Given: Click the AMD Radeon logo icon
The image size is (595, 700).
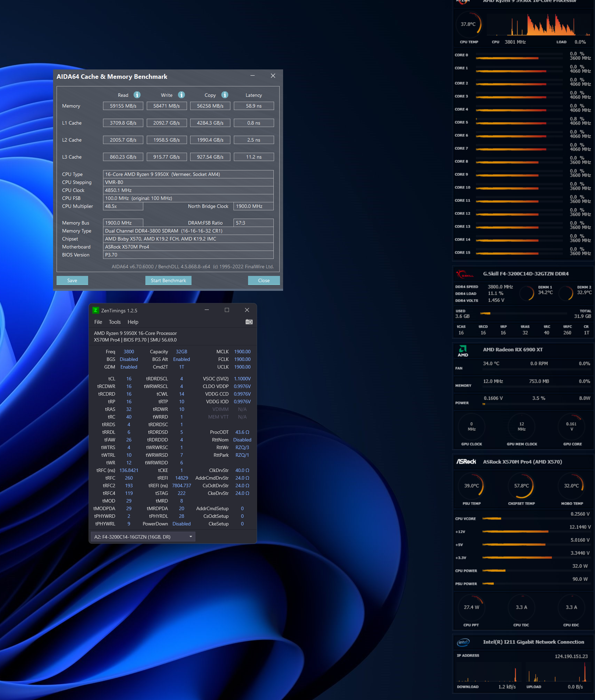Looking at the screenshot, I should pos(463,351).
